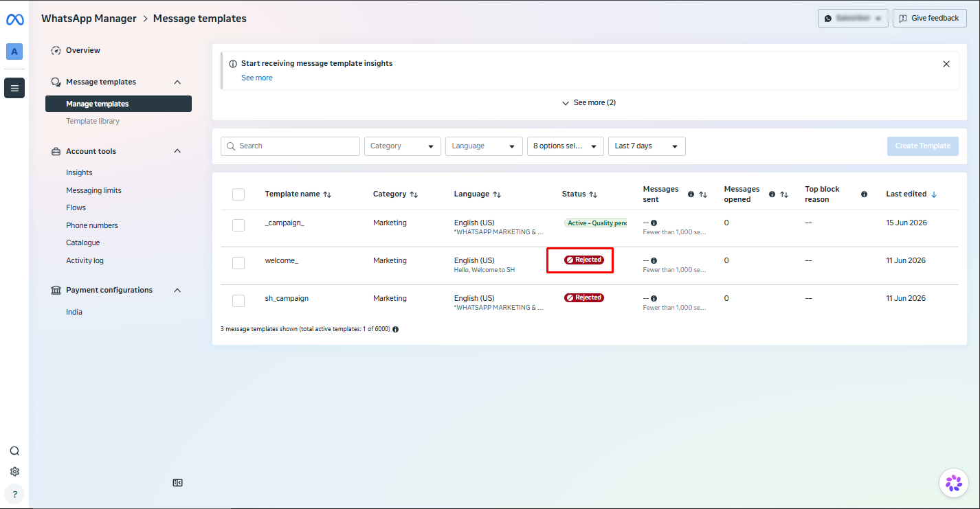Close the template insights banner
Image resolution: width=980 pixels, height=509 pixels.
tap(946, 64)
